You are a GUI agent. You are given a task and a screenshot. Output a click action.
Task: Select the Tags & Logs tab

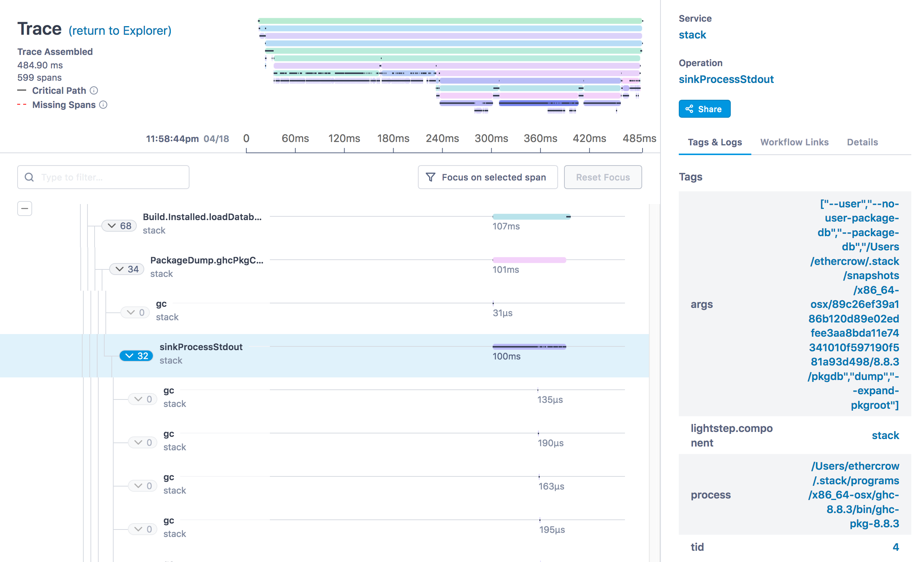(x=715, y=142)
